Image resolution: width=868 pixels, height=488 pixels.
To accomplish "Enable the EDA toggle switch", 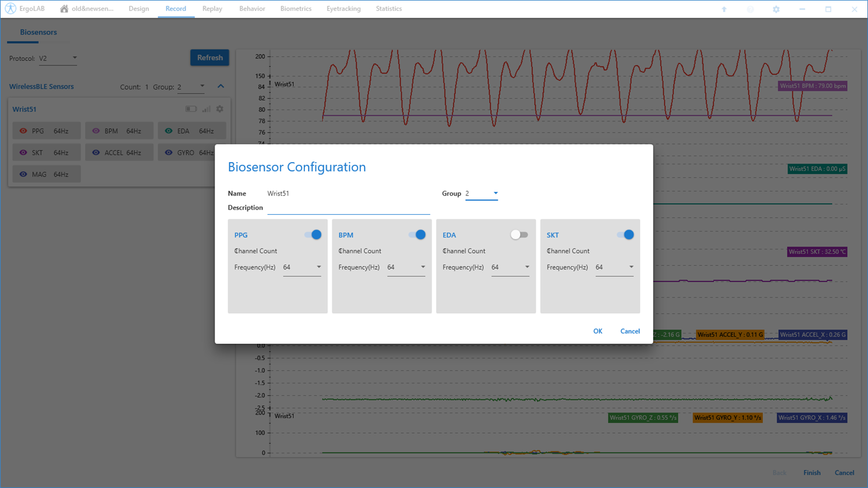I will (519, 234).
